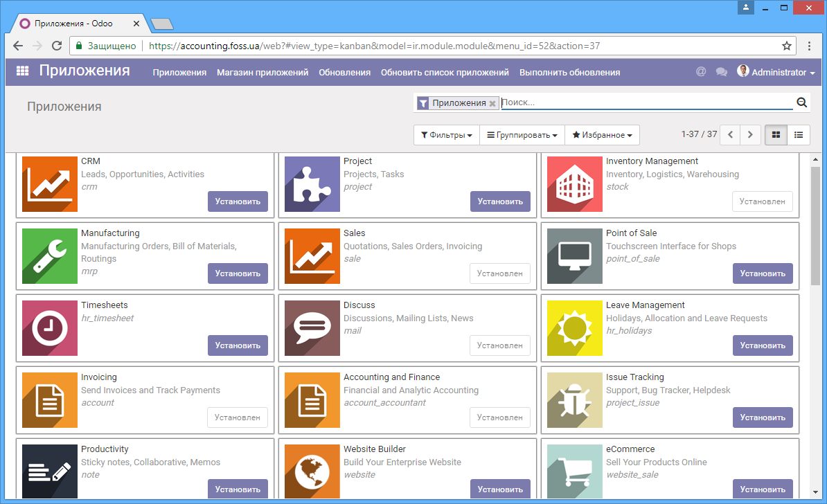Screen dimensions: 827x504
Task: Install the eCommerce app
Action: tap(763, 489)
